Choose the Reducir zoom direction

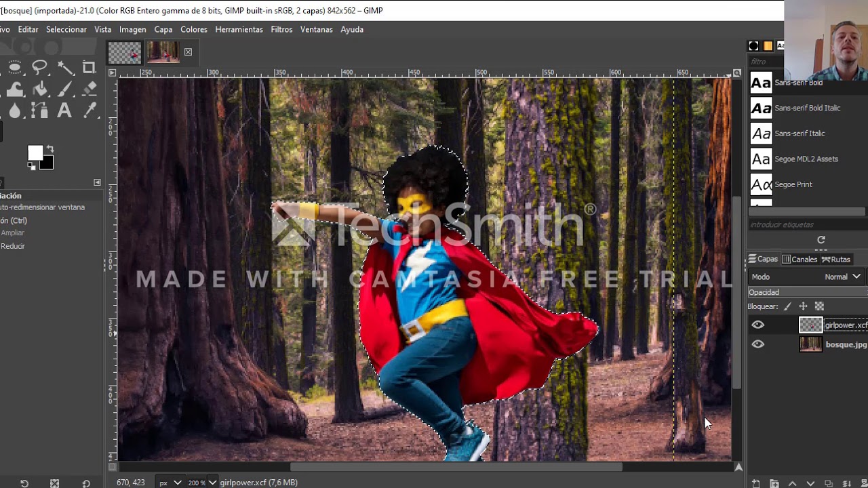coord(12,246)
